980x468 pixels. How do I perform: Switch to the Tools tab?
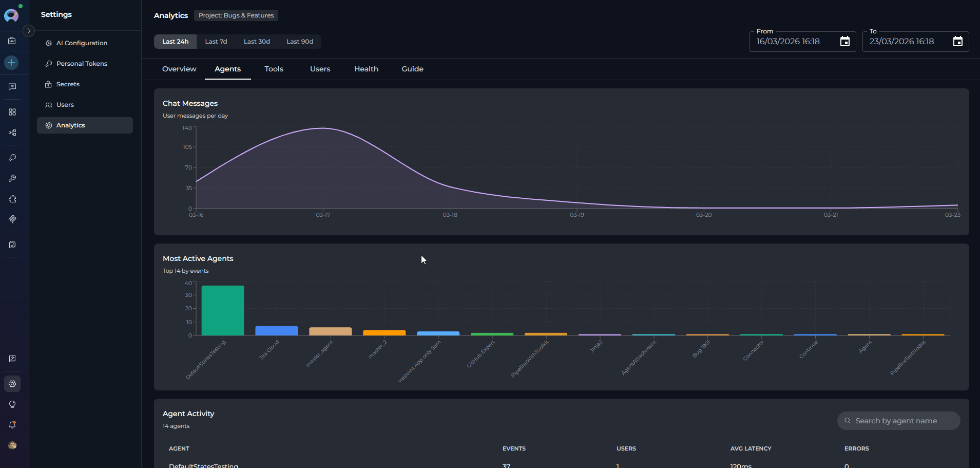coord(274,69)
